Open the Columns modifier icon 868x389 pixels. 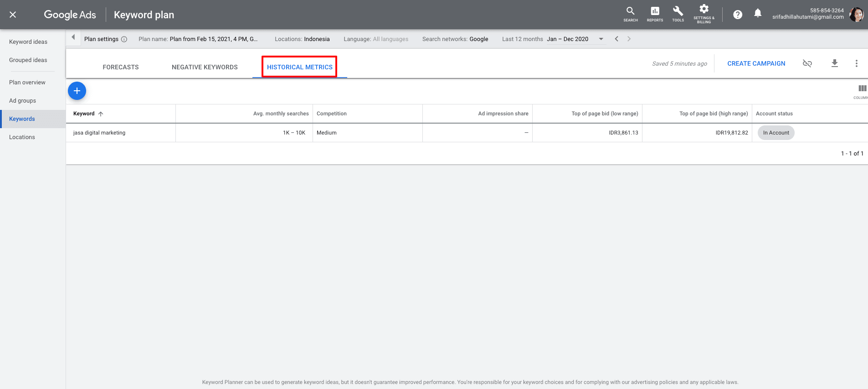(862, 90)
